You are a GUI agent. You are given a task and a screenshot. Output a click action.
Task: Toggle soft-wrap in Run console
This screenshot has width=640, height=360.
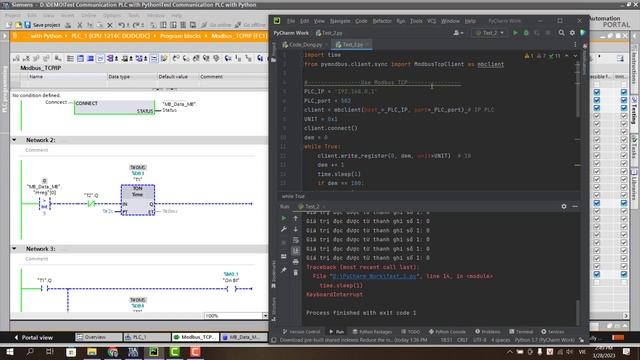(x=296, y=240)
